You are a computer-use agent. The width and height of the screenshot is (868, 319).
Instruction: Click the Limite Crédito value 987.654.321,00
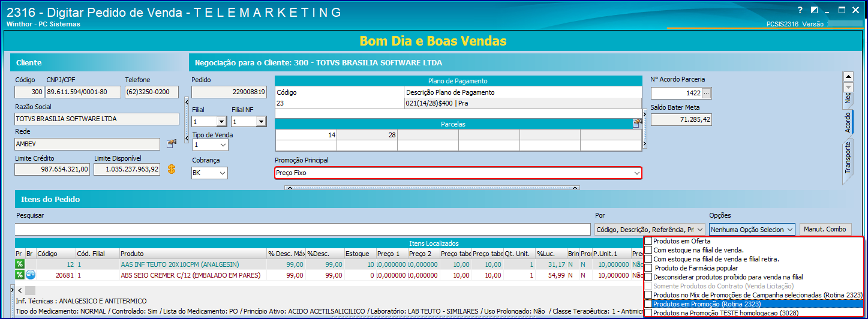pos(52,169)
